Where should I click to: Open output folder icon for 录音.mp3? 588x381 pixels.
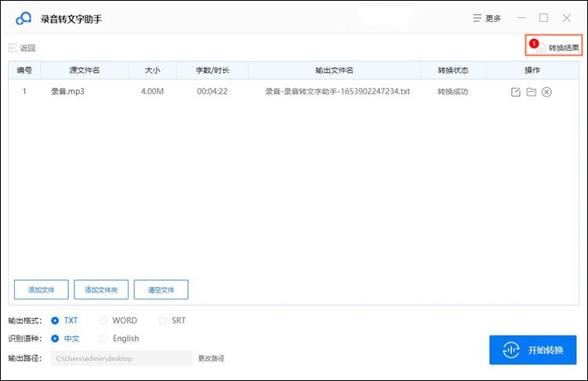tap(531, 92)
